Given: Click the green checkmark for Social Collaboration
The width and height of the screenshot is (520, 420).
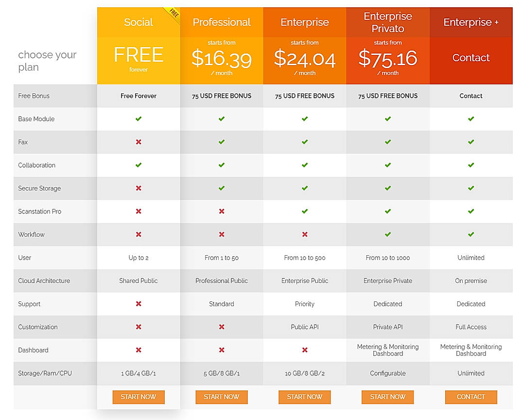Looking at the screenshot, I should (x=139, y=165).
